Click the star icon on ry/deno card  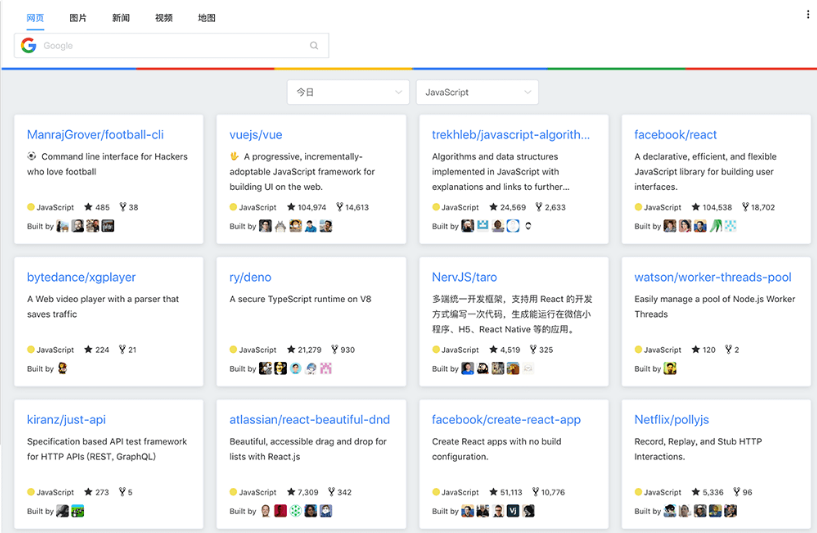(x=291, y=350)
